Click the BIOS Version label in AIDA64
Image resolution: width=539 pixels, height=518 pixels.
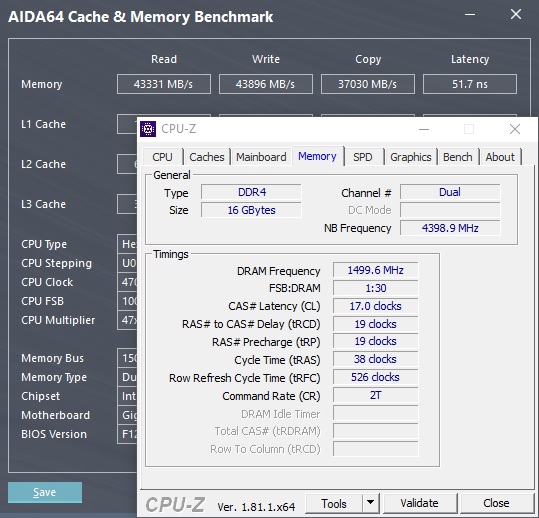[x=54, y=434]
